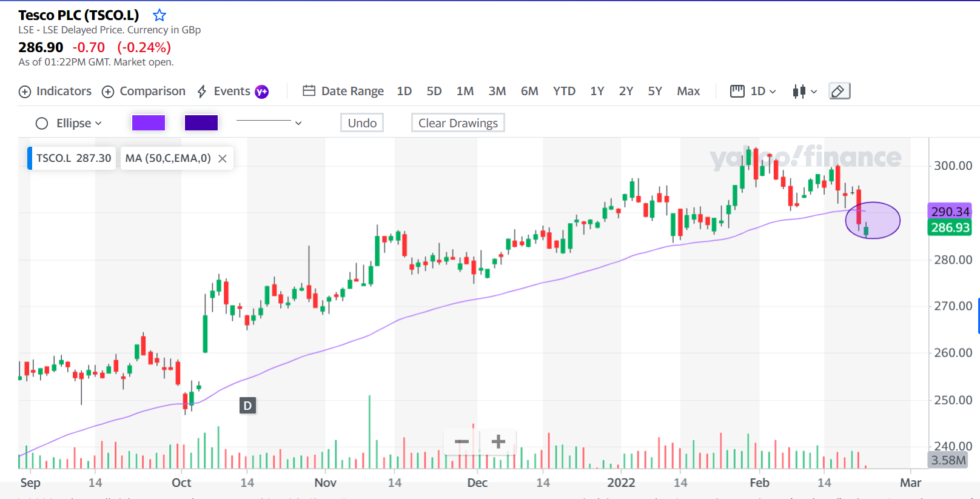Click the 2022 date axis label
The height and width of the screenshot is (499, 980).
point(621,483)
